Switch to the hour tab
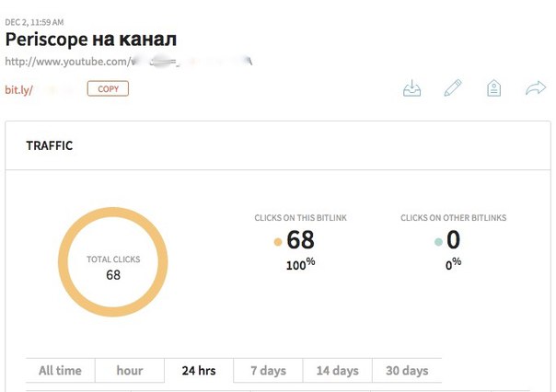The width and height of the screenshot is (556, 392). point(130,371)
